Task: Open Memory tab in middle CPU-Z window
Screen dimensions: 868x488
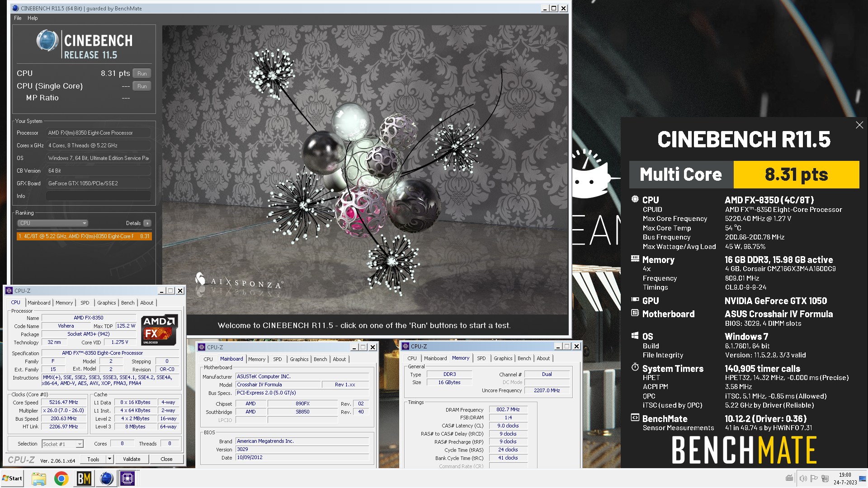Action: click(x=257, y=359)
